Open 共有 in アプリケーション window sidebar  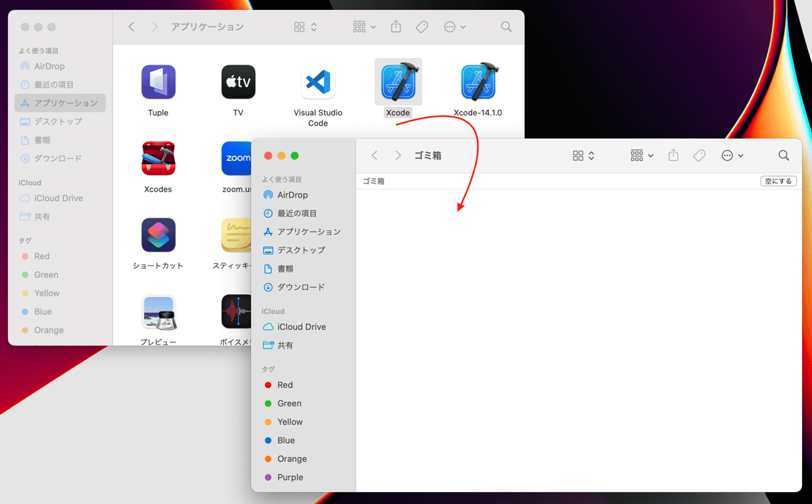click(60, 217)
